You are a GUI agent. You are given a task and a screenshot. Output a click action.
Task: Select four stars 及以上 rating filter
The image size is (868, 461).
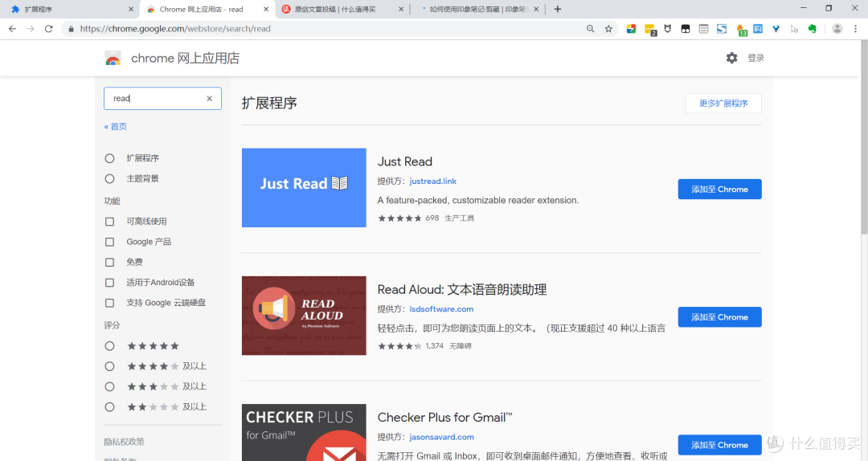point(109,366)
